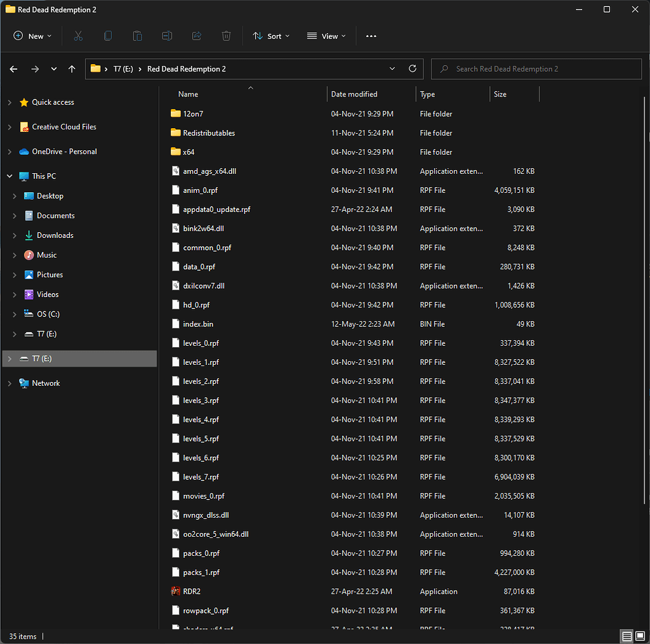Open the Sort dropdown menu
The image size is (650, 644).
click(271, 36)
